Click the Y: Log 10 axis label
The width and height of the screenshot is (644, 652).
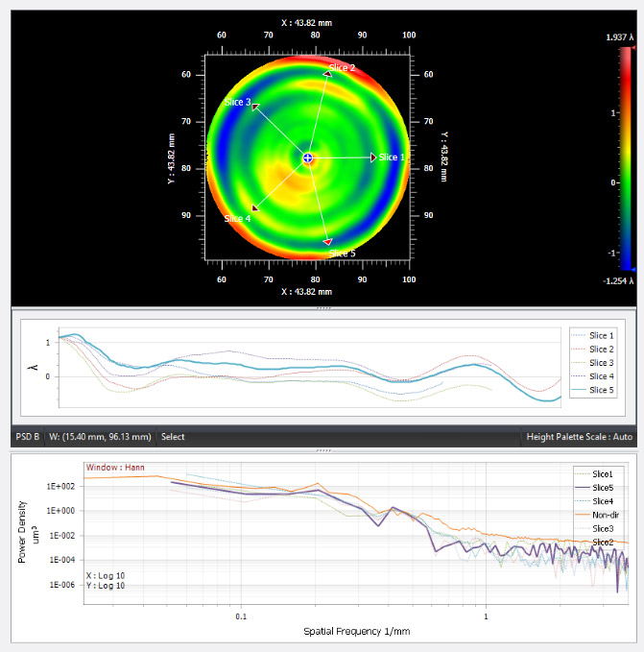coord(106,587)
